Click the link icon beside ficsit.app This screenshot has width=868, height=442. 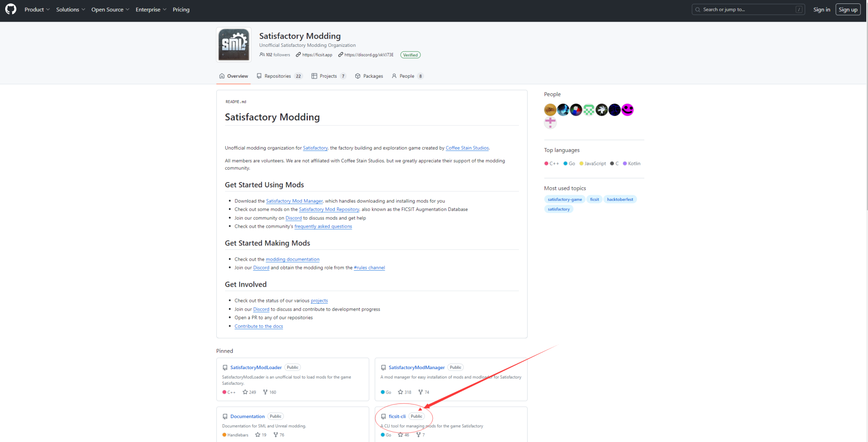pyautogui.click(x=298, y=55)
